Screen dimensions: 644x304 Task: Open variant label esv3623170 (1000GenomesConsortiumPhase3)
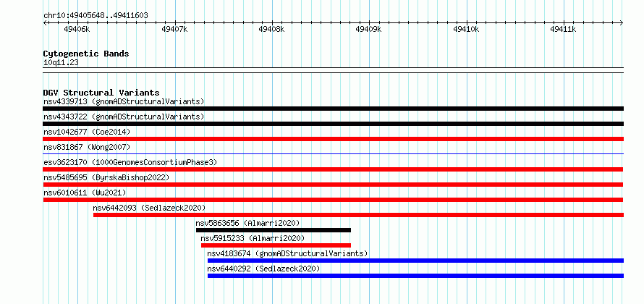coord(130,162)
